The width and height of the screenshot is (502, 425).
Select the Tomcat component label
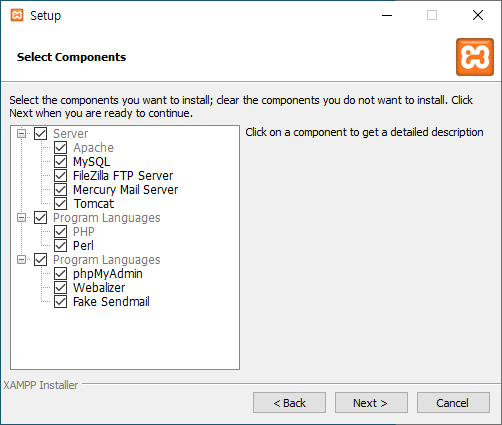pyautogui.click(x=94, y=204)
